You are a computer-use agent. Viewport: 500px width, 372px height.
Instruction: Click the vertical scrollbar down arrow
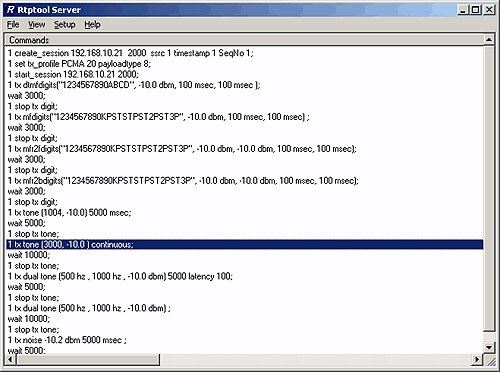point(489,347)
